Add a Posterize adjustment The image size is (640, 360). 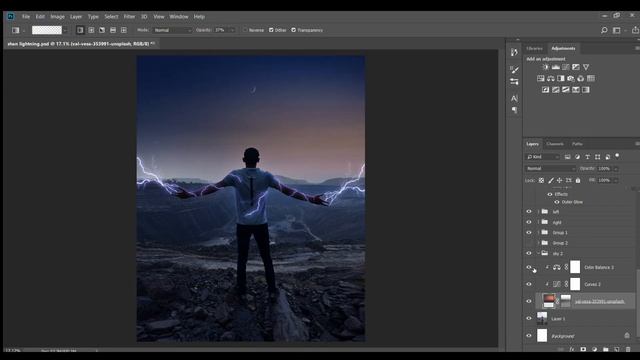click(556, 90)
